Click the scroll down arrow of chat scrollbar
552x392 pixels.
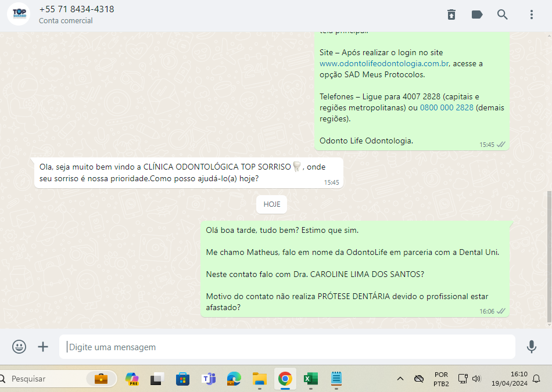tap(549, 325)
